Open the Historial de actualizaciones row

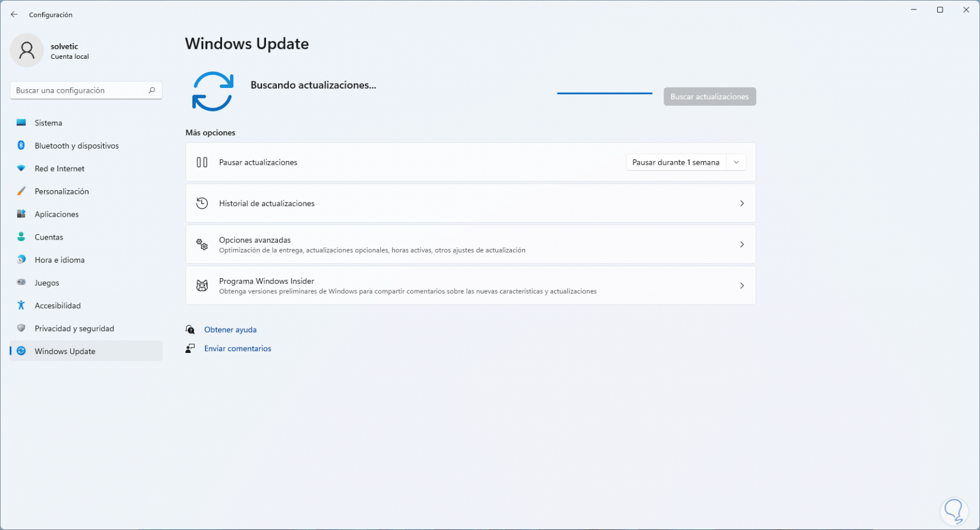(470, 203)
